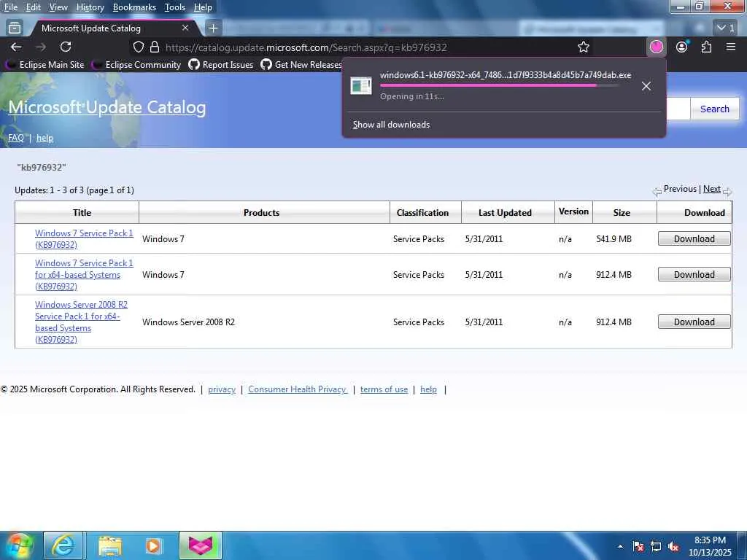
Task: Download Windows Server 2008 R2 update
Action: click(x=694, y=322)
